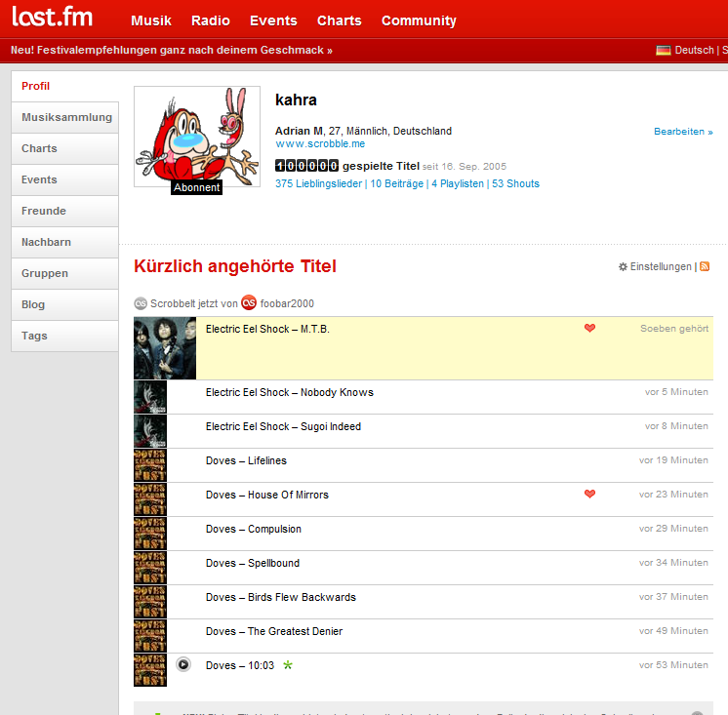Click the Bearbeiten » link
Viewport: 728px width, 715px height.
[683, 132]
